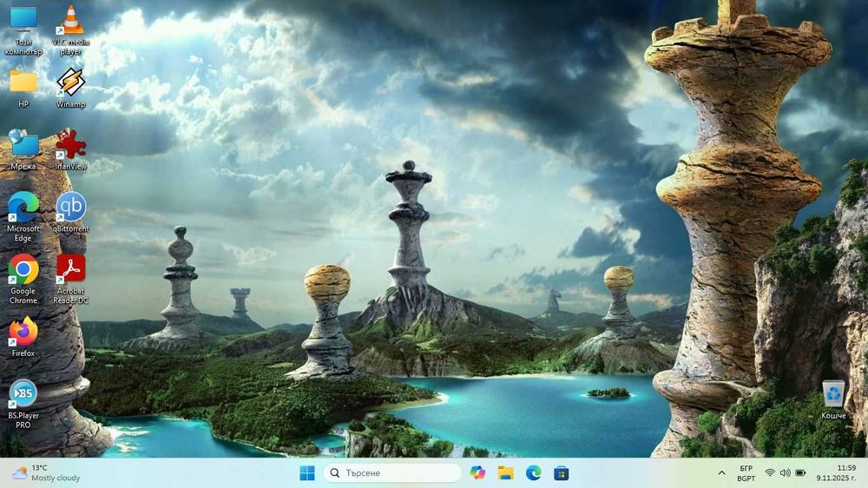The height and width of the screenshot is (488, 868).
Task: Launch Firefox from the desktop
Action: 23,337
